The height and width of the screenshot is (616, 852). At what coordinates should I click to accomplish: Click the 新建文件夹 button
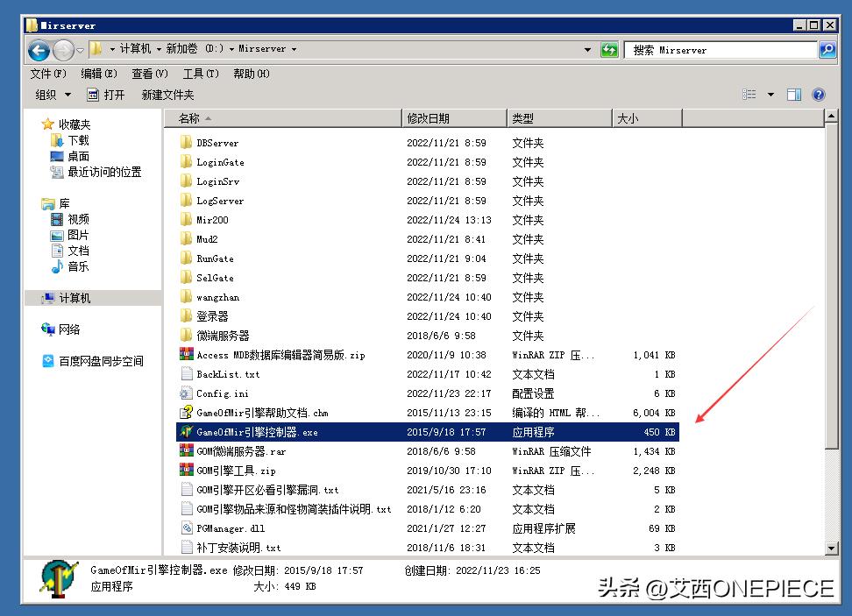click(167, 95)
